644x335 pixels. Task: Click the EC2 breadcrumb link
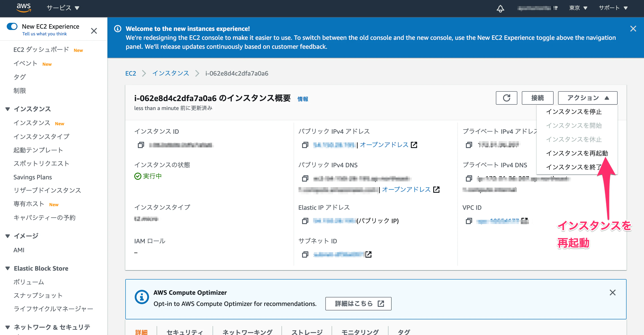(x=130, y=73)
